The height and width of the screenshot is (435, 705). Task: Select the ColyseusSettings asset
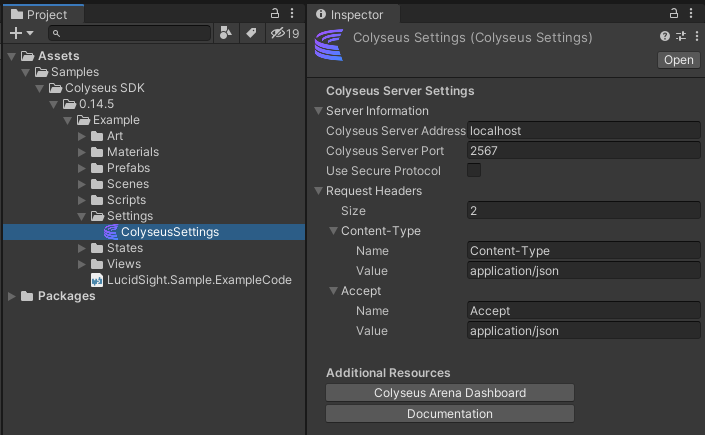154,232
